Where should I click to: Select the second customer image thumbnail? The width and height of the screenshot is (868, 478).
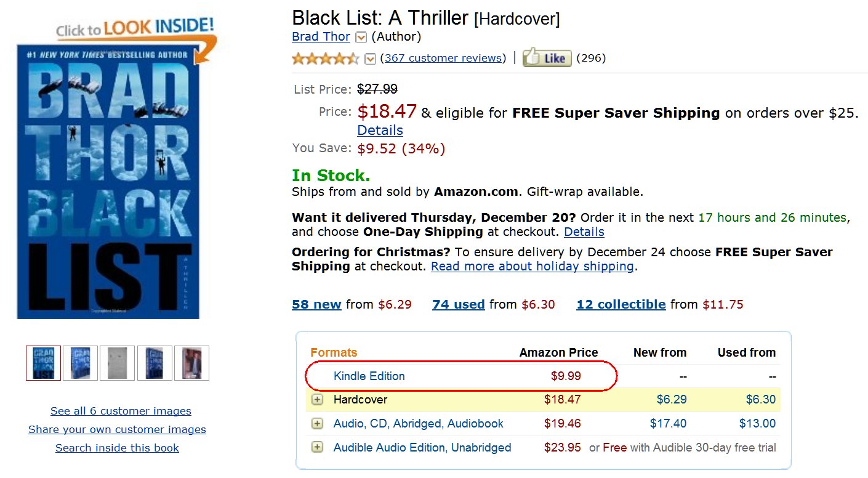(x=81, y=363)
